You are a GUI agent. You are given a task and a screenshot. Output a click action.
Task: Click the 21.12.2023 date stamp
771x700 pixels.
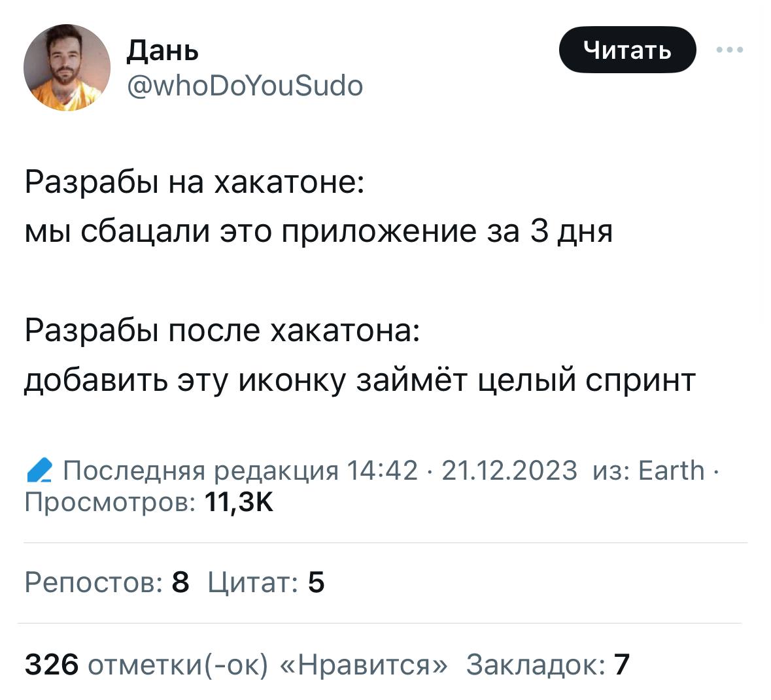pyautogui.click(x=509, y=470)
